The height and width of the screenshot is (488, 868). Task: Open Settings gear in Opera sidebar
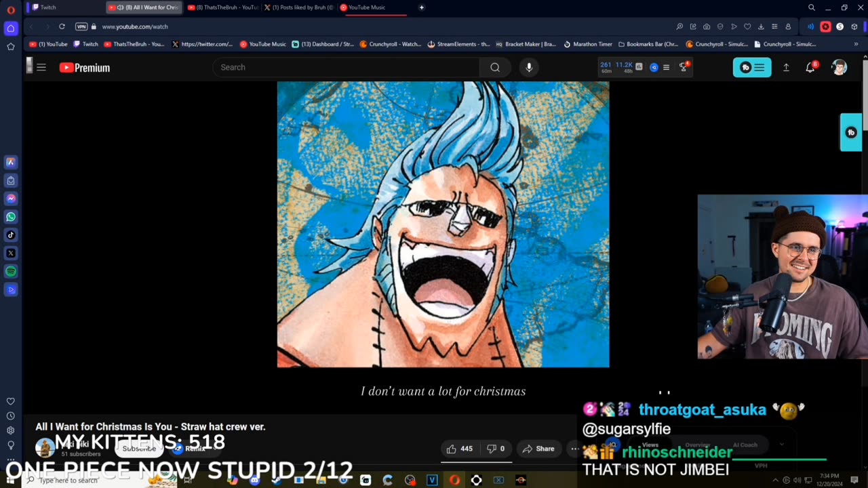(x=10, y=430)
